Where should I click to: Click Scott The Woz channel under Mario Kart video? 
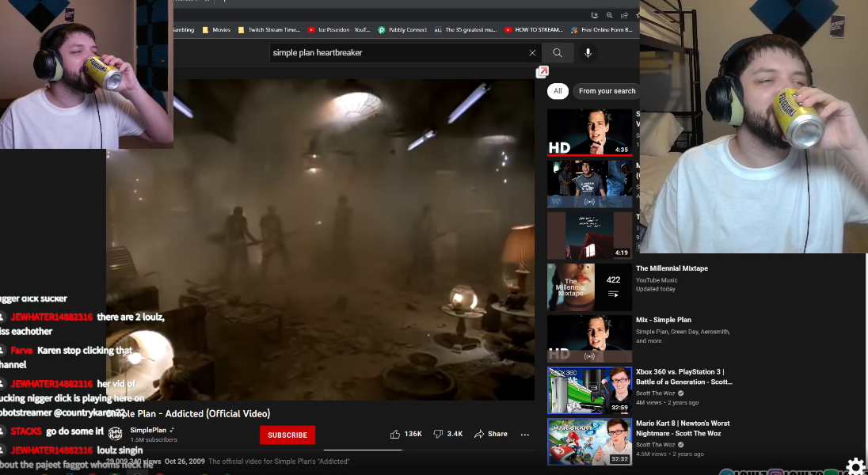point(656,445)
